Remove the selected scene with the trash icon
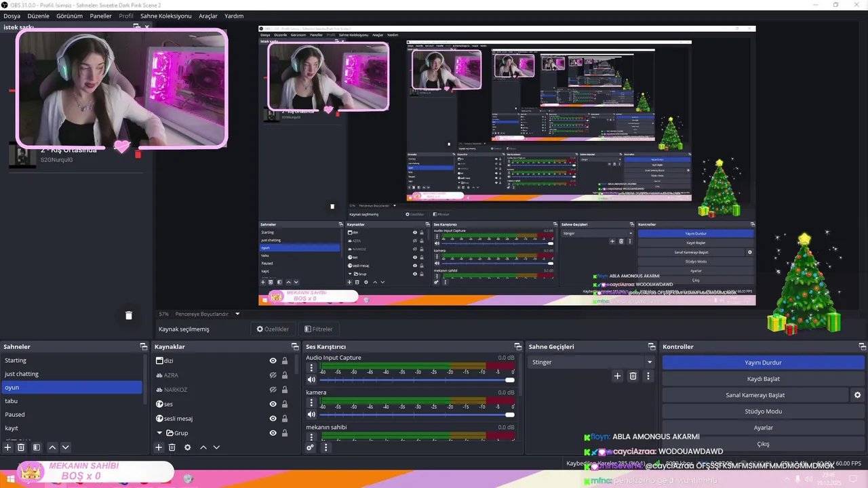Screen dimensions: 868x488 (21, 447)
